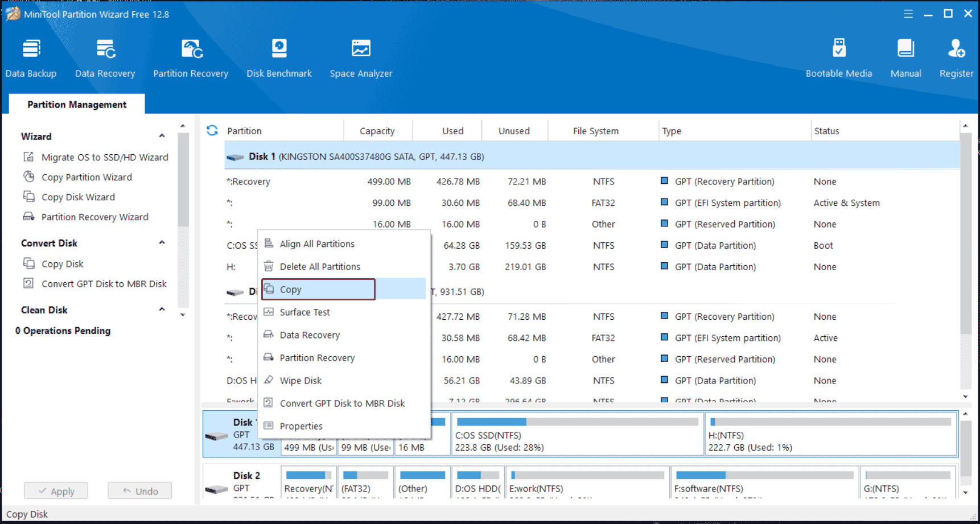Select Partition Recovery in context menu

coord(344,357)
